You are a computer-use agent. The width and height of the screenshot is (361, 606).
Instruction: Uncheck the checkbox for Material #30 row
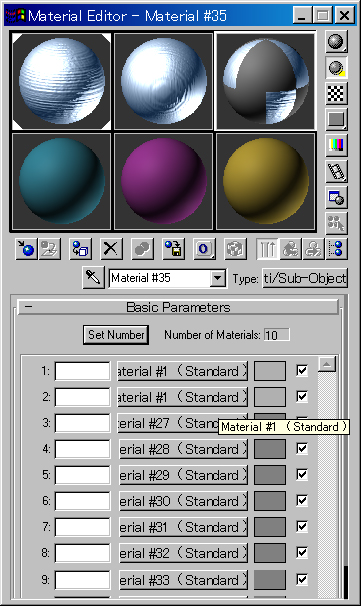coord(302,500)
